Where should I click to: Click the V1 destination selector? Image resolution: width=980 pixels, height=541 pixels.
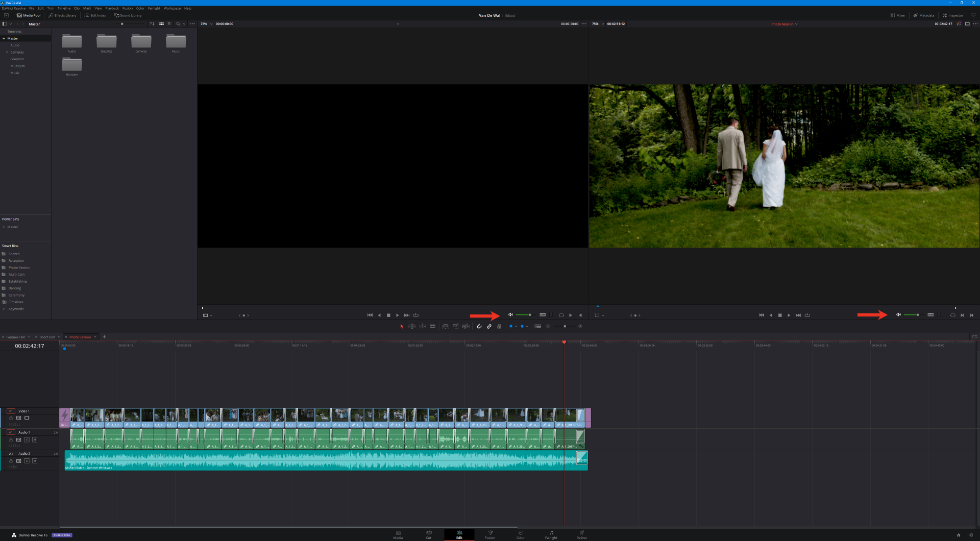click(x=11, y=411)
